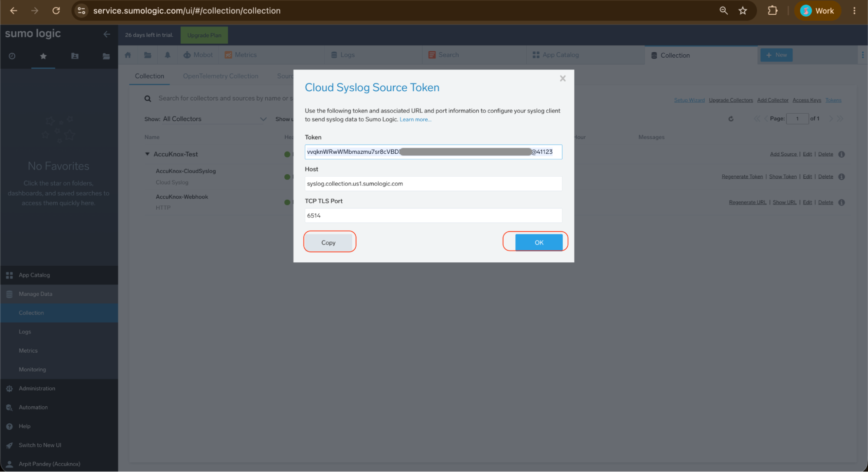The height and width of the screenshot is (472, 868).
Task: Open the tab options kebab at right edge
Action: click(862, 55)
